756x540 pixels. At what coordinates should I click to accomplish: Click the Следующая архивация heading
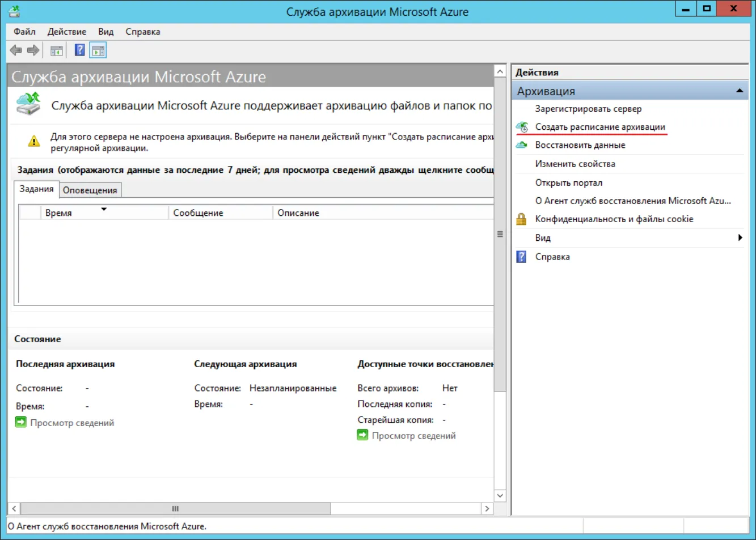tap(245, 364)
